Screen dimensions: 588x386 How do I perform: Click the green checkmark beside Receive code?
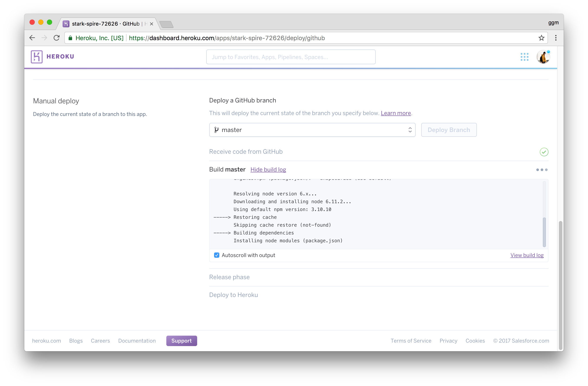544,152
